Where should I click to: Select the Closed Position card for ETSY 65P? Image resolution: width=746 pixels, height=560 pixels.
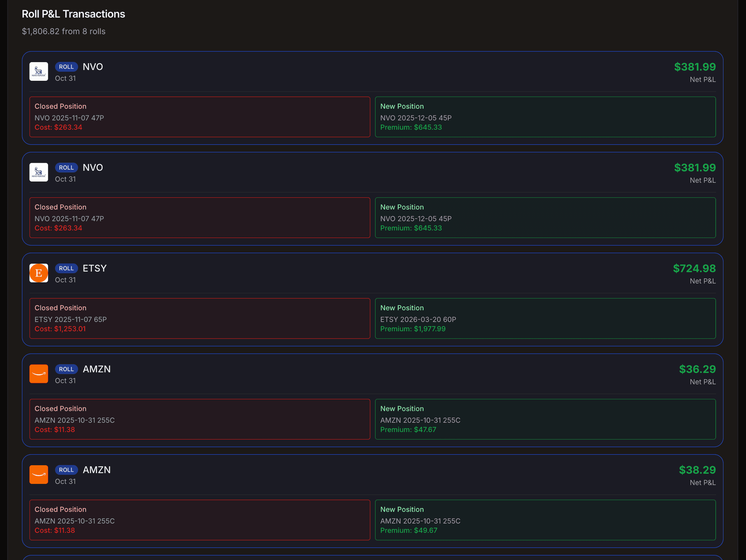click(200, 318)
